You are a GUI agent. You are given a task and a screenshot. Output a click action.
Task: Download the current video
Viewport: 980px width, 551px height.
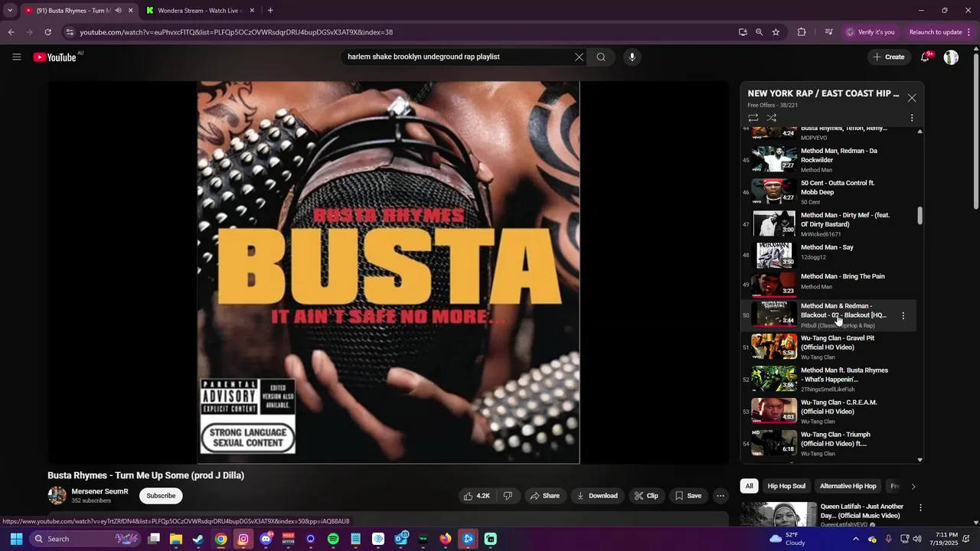pos(597,496)
